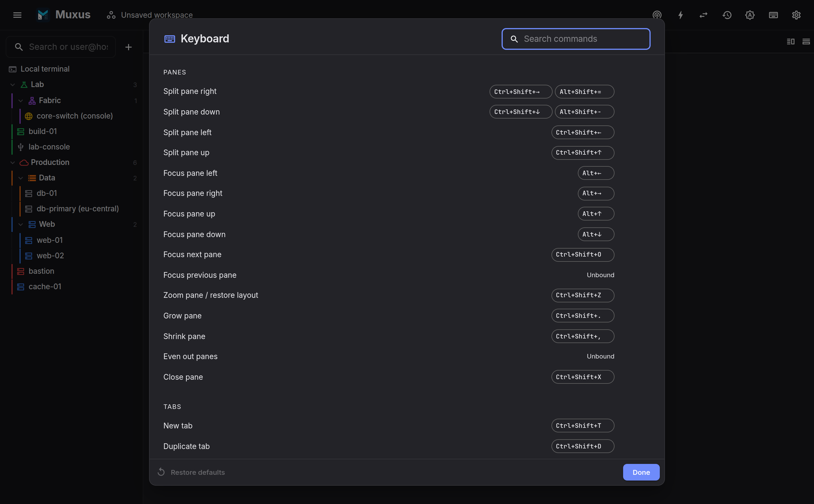Assign shortcut to Unbound Even out panes
The width and height of the screenshot is (814, 504).
click(x=600, y=356)
